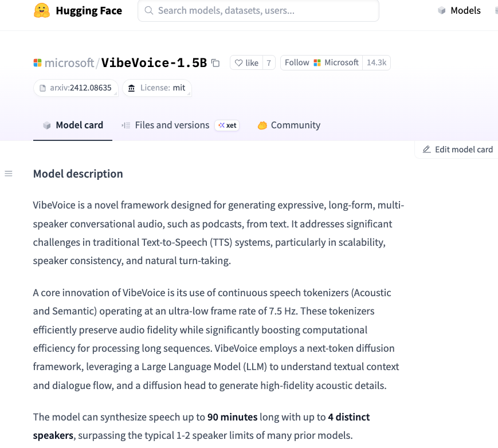Click the hands icon on Community tab

tap(262, 125)
